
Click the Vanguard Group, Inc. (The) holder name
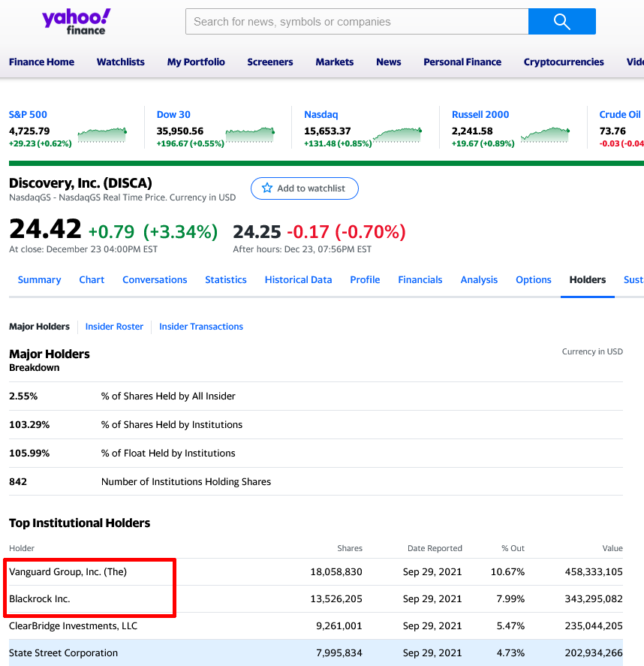pos(68,571)
